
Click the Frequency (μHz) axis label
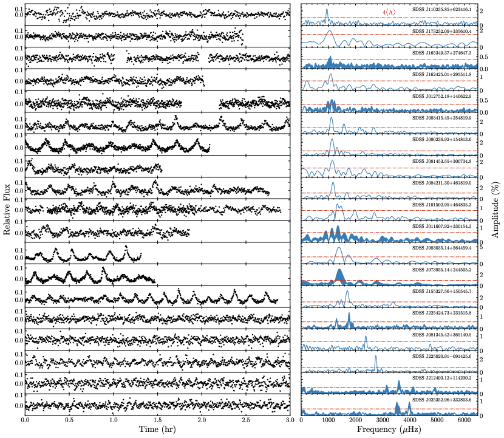click(389, 429)
